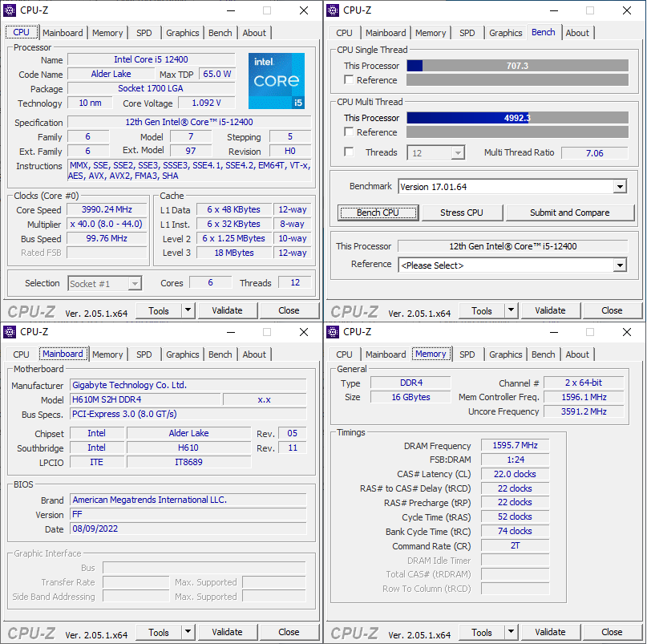Click the CPU-Z title bar icon in the CPU tab window

pyautogui.click(x=10, y=10)
